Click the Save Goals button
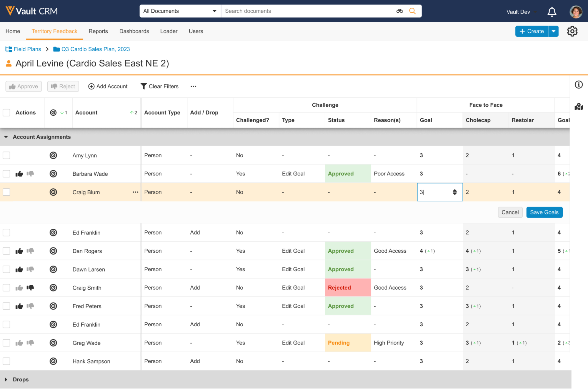The width and height of the screenshot is (588, 389). (544, 212)
